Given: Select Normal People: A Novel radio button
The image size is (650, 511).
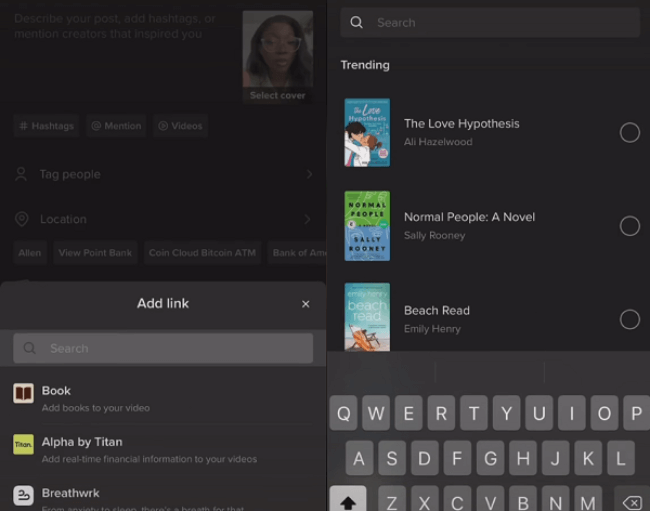Looking at the screenshot, I should pos(629,226).
